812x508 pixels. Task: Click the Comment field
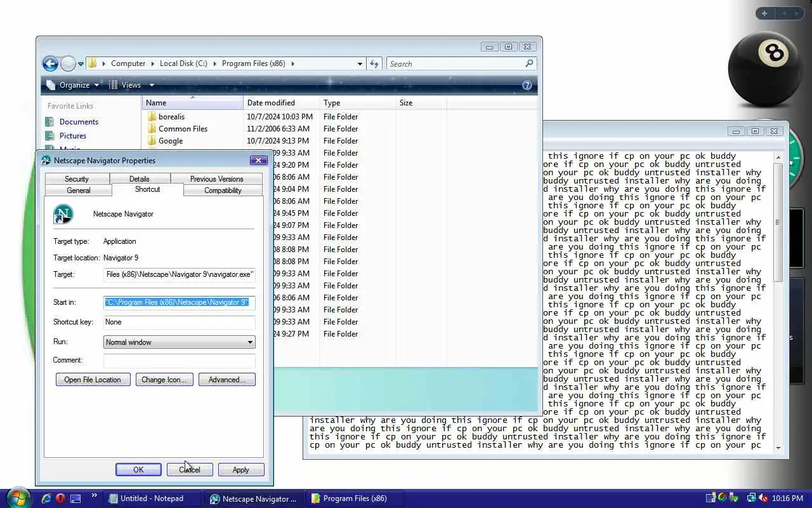tap(180, 360)
